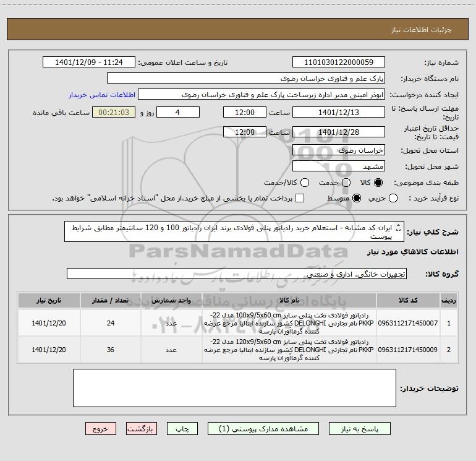Click the request creator field ابوذر امینی
The height and width of the screenshot is (461, 476).
click(x=261, y=94)
